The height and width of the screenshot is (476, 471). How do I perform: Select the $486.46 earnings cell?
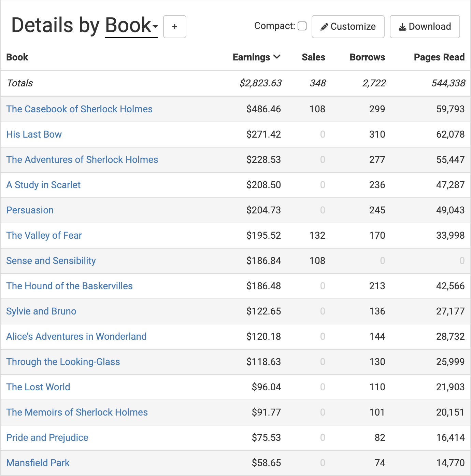[263, 109]
